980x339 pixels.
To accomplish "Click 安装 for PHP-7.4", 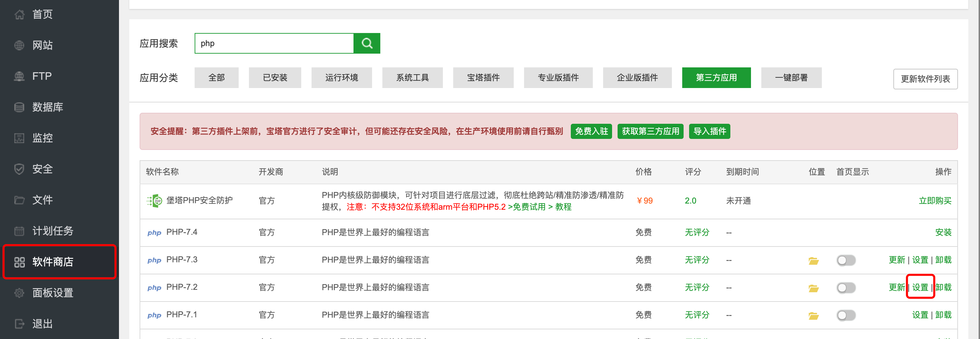I will tap(943, 232).
